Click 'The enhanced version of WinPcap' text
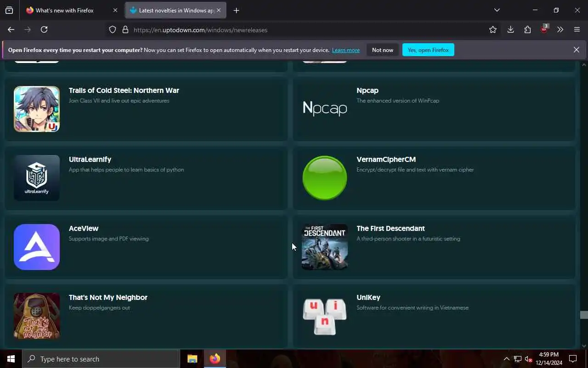588x368 pixels. tap(398, 101)
